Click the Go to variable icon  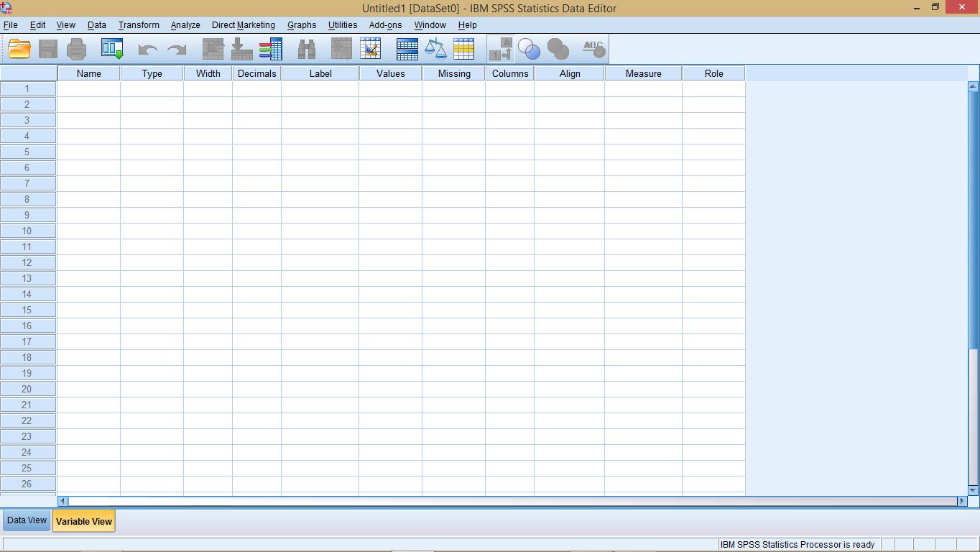(x=242, y=49)
